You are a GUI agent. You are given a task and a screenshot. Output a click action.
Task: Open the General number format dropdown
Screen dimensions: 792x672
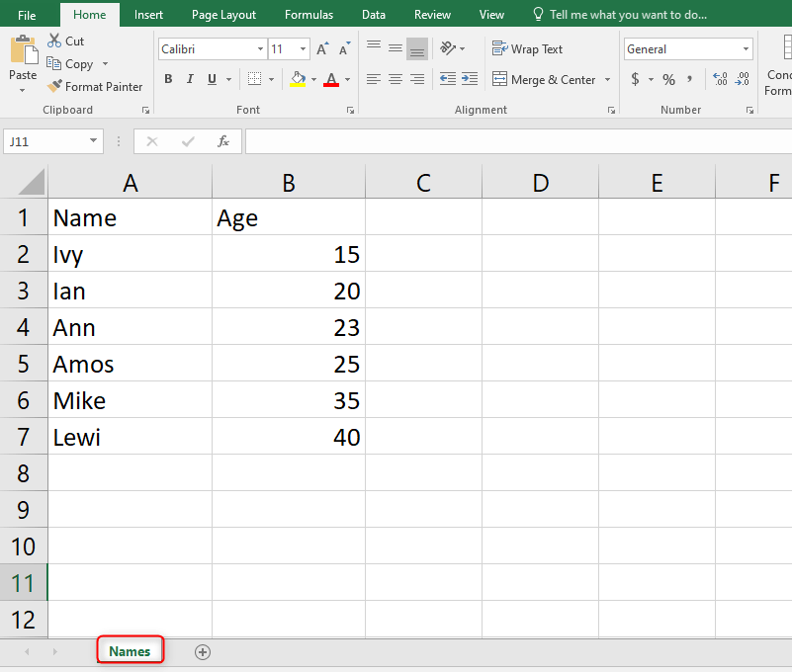(x=746, y=49)
